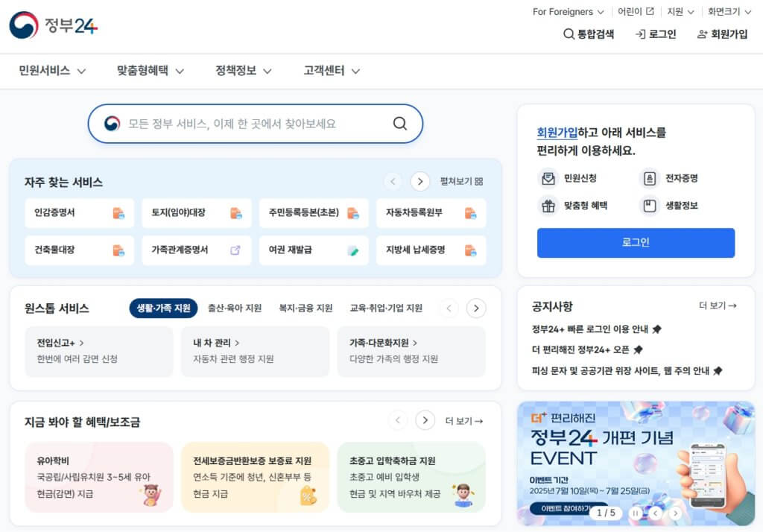Viewport: 763px width, 532px height.
Task: Show previous event banner slide
Action: click(x=656, y=513)
